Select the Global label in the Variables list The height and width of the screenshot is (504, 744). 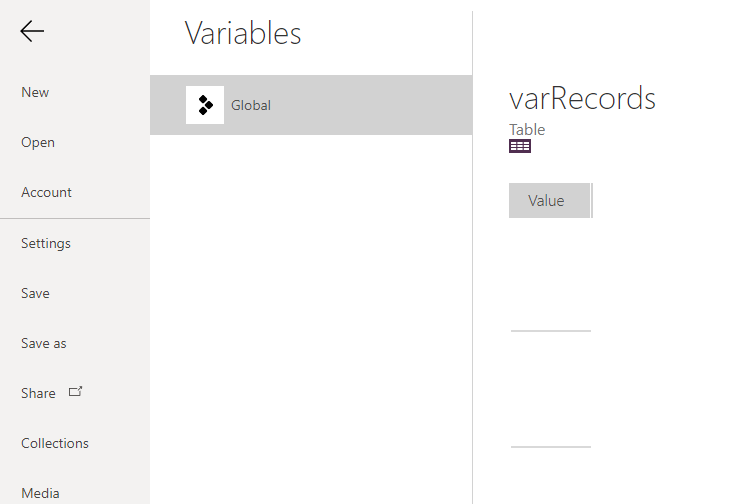click(251, 105)
